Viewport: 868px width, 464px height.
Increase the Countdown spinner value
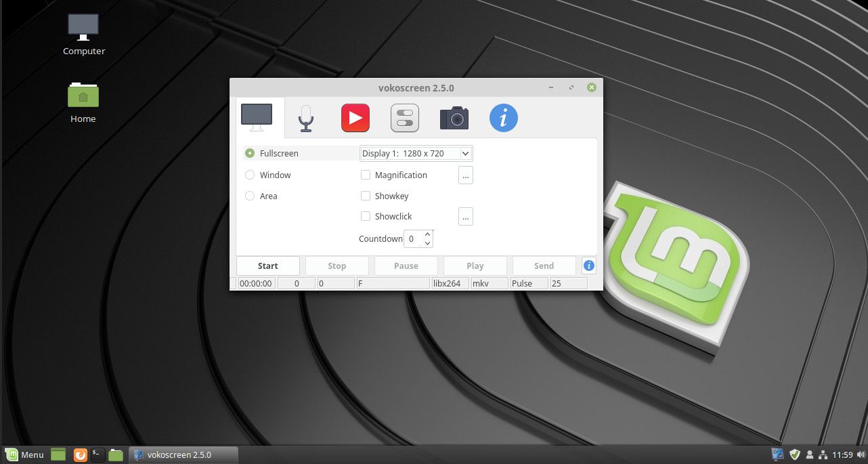(x=427, y=234)
